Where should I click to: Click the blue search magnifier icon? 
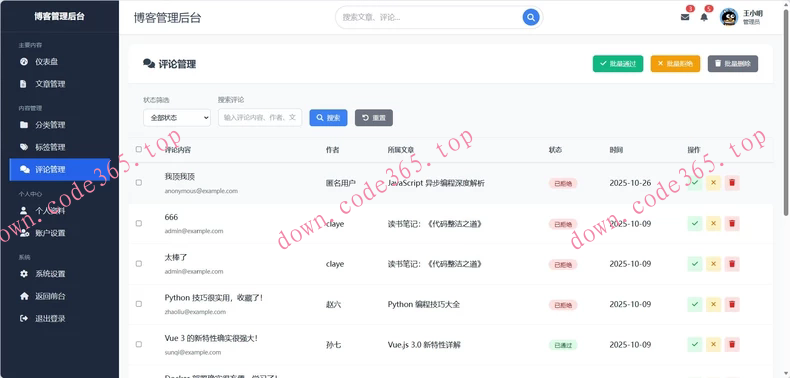(x=531, y=18)
